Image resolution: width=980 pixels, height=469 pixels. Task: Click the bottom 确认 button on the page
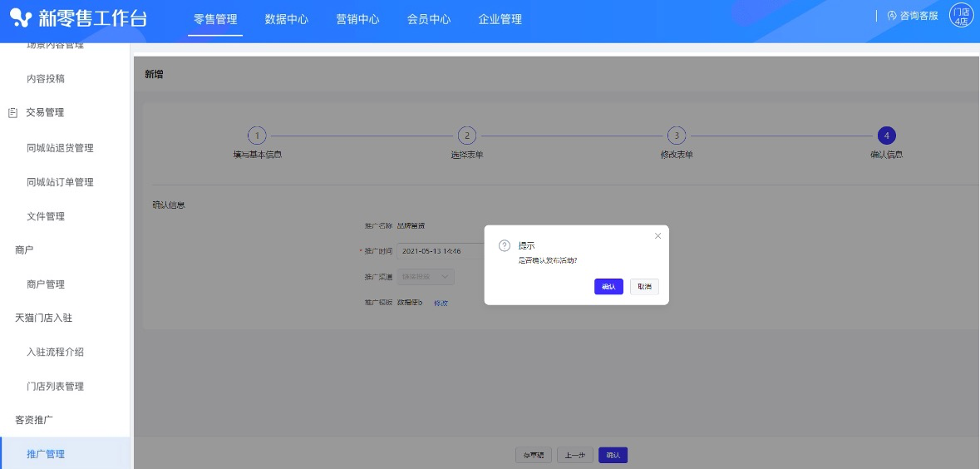tap(613, 455)
